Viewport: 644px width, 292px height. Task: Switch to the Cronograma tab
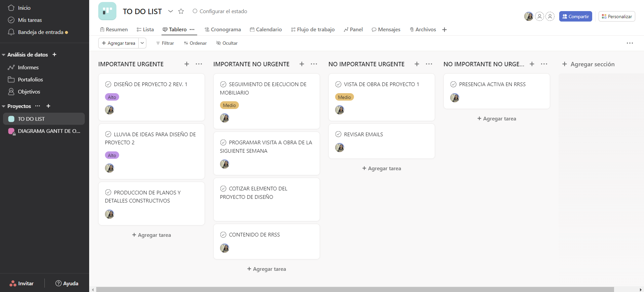(223, 30)
